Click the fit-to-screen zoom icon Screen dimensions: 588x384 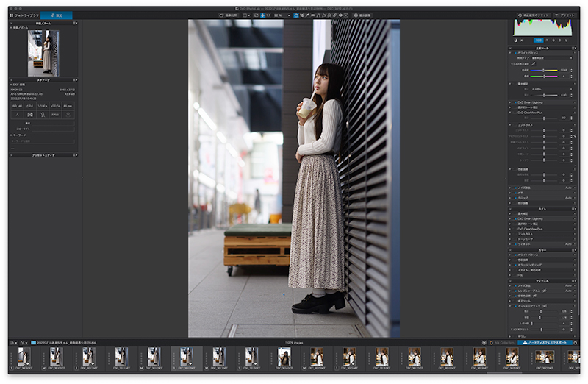point(262,15)
